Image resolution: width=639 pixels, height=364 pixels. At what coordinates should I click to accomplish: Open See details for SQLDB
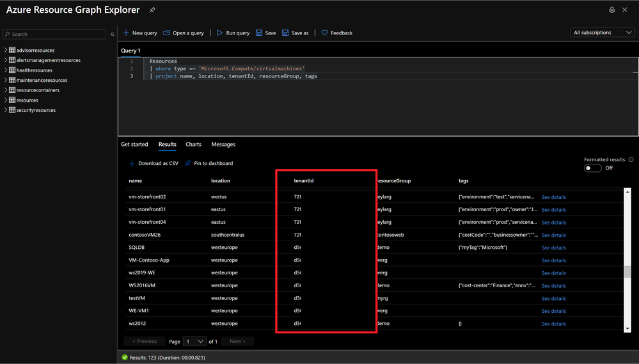[553, 248]
